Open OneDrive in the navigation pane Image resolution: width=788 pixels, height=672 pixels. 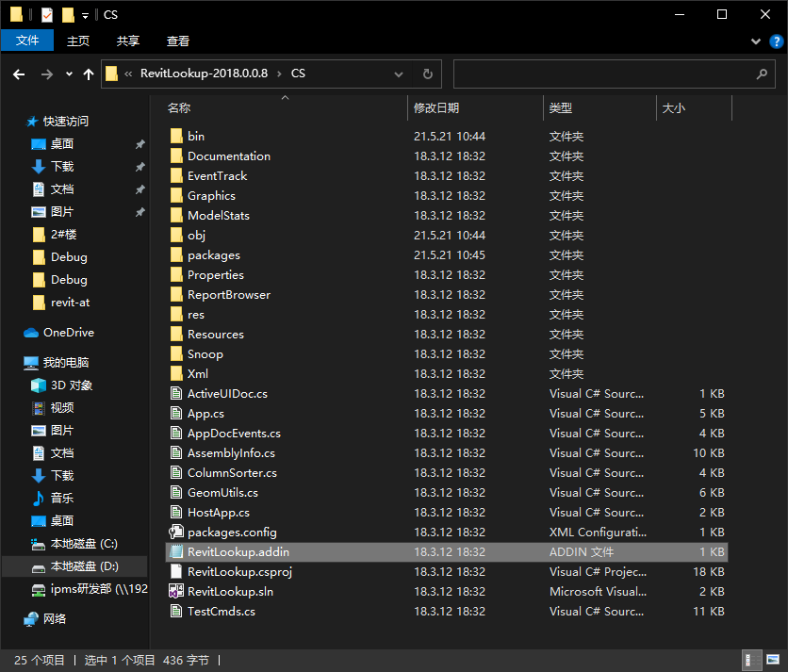pos(69,333)
